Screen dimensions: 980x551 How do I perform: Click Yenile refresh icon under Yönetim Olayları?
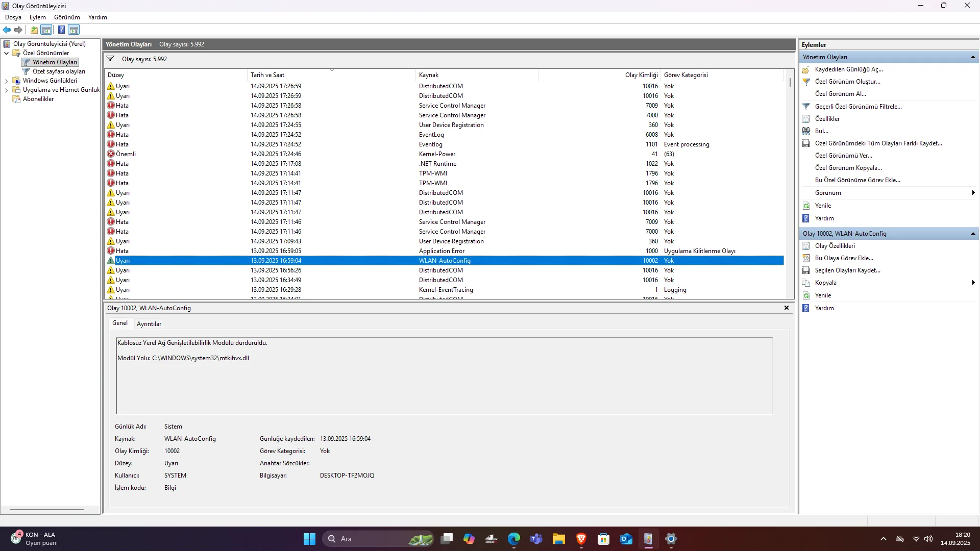pyautogui.click(x=806, y=206)
